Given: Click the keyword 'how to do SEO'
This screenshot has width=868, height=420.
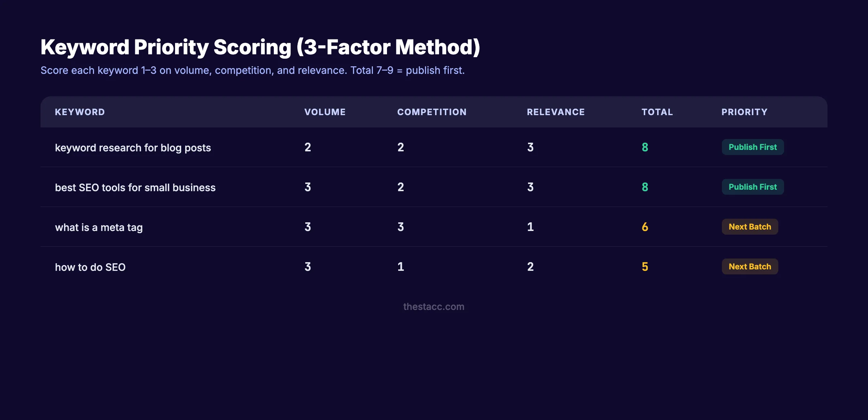Looking at the screenshot, I should click(x=90, y=267).
